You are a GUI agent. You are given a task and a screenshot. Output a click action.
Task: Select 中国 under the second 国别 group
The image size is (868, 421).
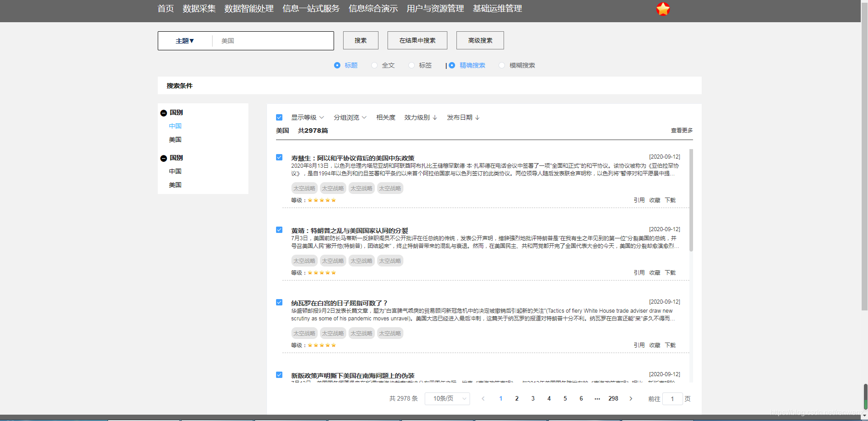pos(175,171)
